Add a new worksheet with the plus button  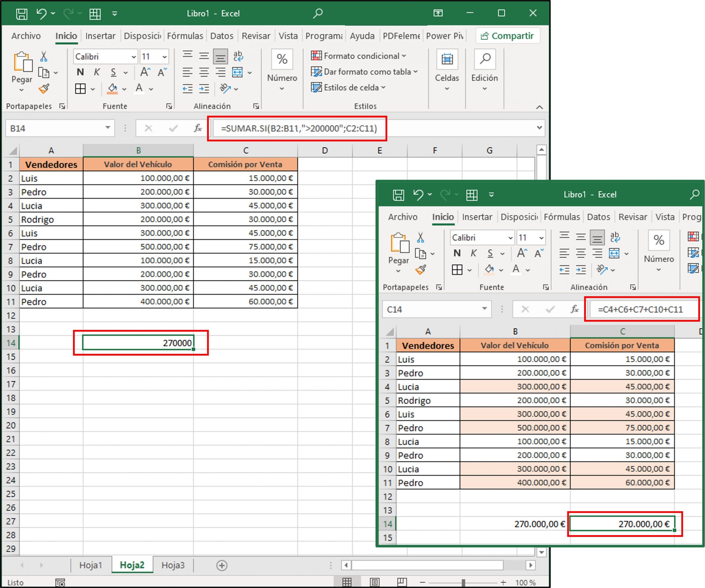tap(222, 565)
